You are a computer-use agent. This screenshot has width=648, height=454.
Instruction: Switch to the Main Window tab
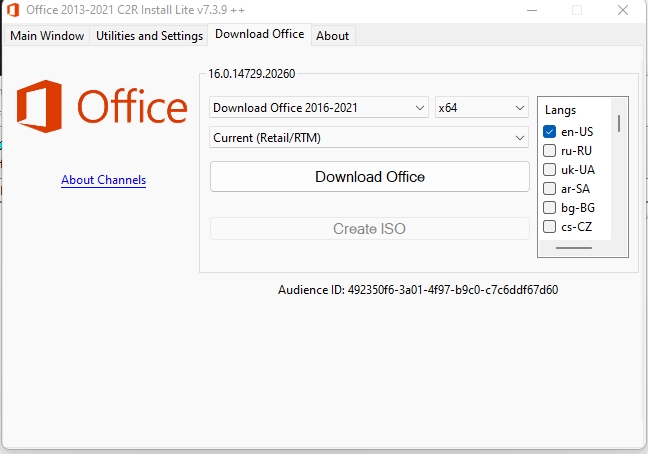[x=46, y=35]
